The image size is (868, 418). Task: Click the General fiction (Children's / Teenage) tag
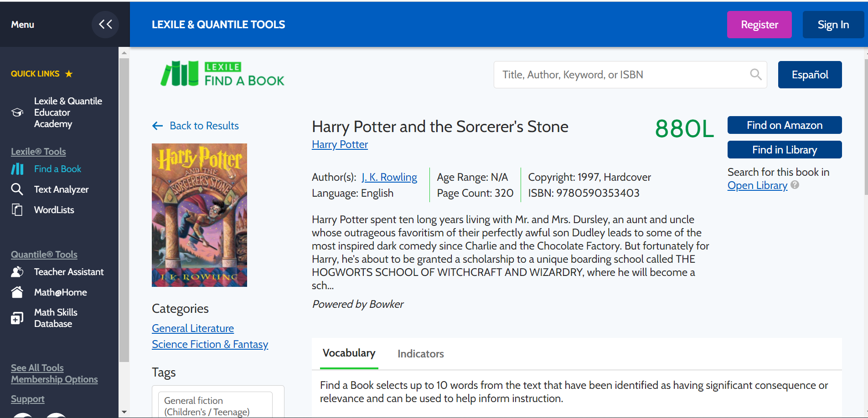click(x=215, y=406)
